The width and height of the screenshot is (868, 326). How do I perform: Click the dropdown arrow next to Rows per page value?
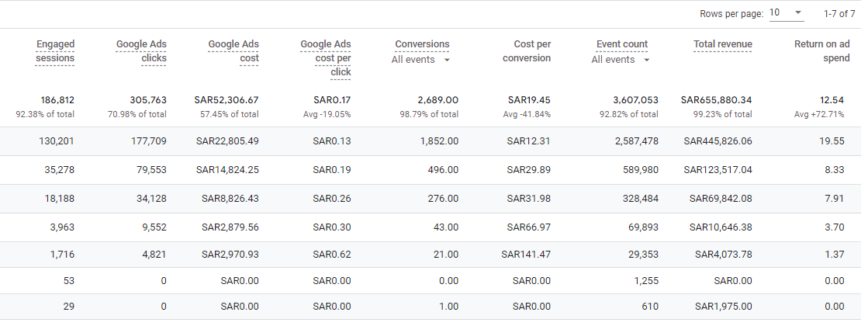coord(798,13)
